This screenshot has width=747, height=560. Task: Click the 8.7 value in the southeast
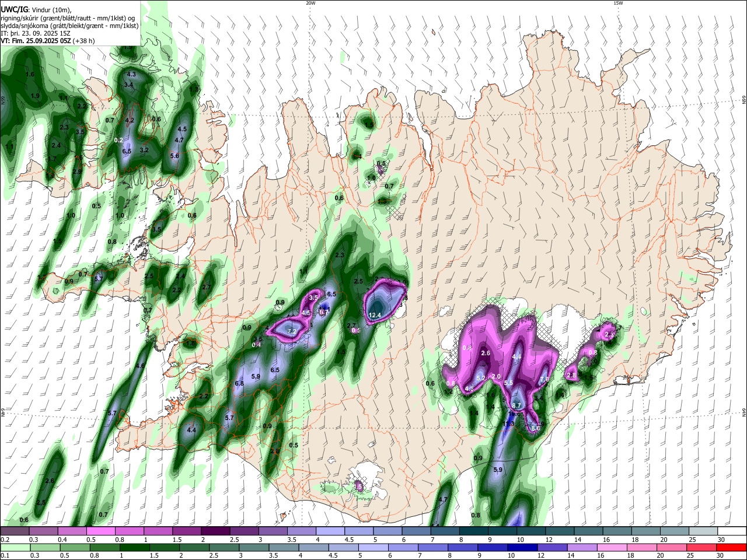point(516,405)
